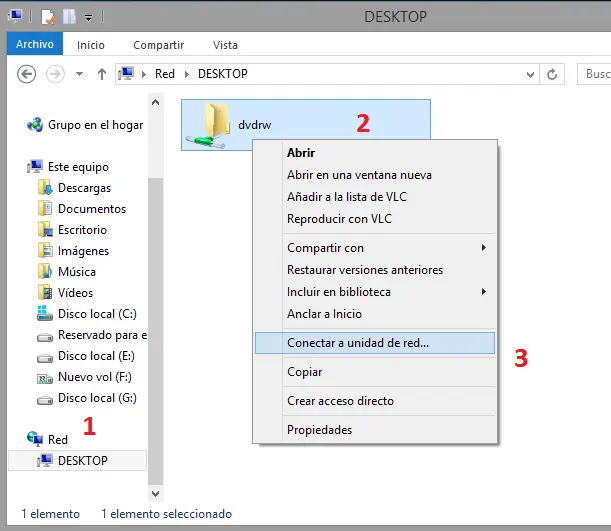Image resolution: width=611 pixels, height=531 pixels.
Task: Open the recent locations dropdown arrow
Action: click(79, 74)
